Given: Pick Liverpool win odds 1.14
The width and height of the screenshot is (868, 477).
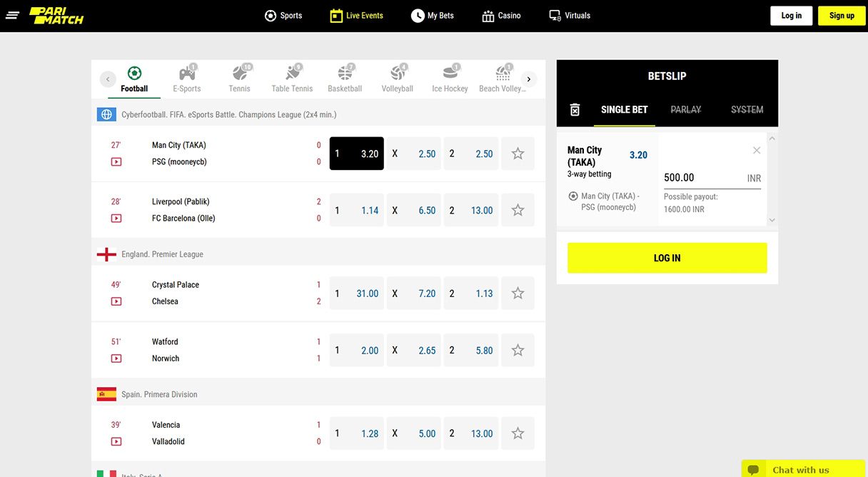Looking at the screenshot, I should tap(357, 210).
